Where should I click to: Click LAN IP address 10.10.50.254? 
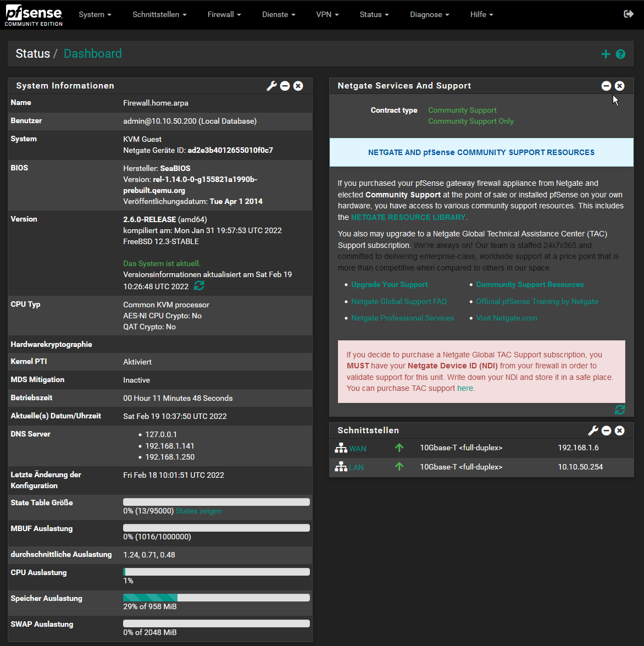point(580,467)
